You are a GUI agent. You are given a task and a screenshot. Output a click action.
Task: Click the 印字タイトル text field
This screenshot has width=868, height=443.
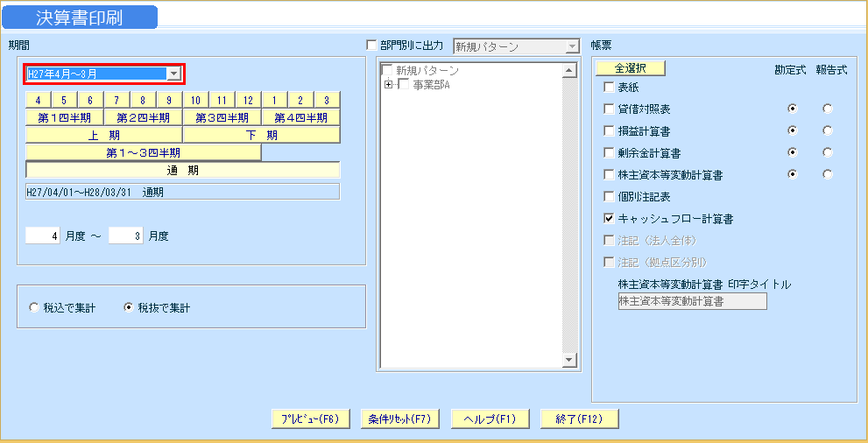[x=692, y=301]
